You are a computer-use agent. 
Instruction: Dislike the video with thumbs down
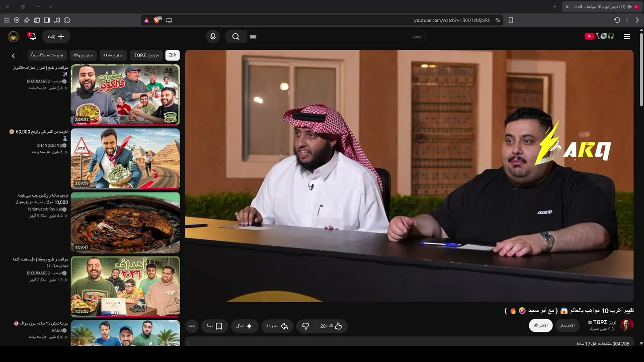305,326
